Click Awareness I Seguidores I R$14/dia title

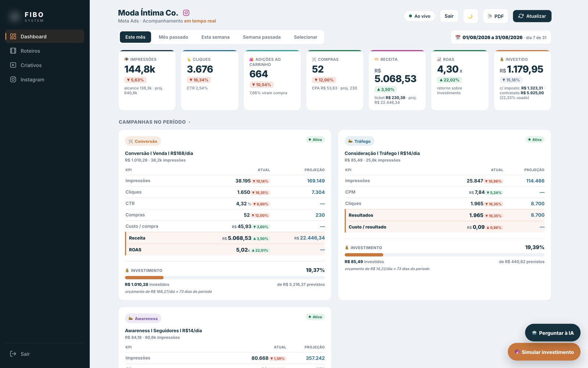[x=163, y=331]
